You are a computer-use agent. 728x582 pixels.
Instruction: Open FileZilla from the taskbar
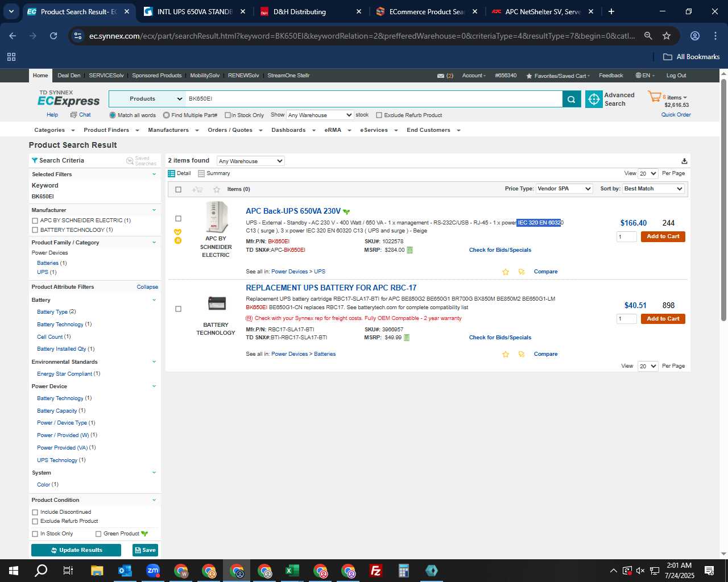tap(376, 571)
